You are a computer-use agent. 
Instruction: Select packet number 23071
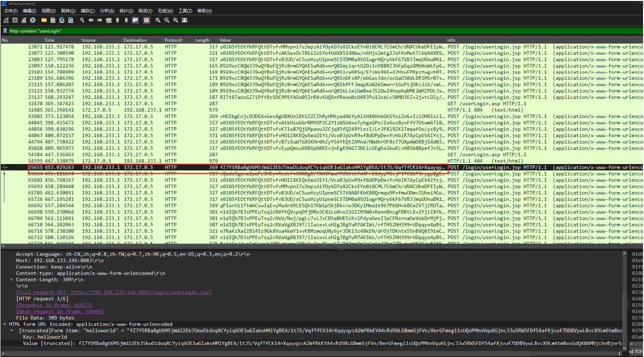pyautogui.click(x=322, y=47)
